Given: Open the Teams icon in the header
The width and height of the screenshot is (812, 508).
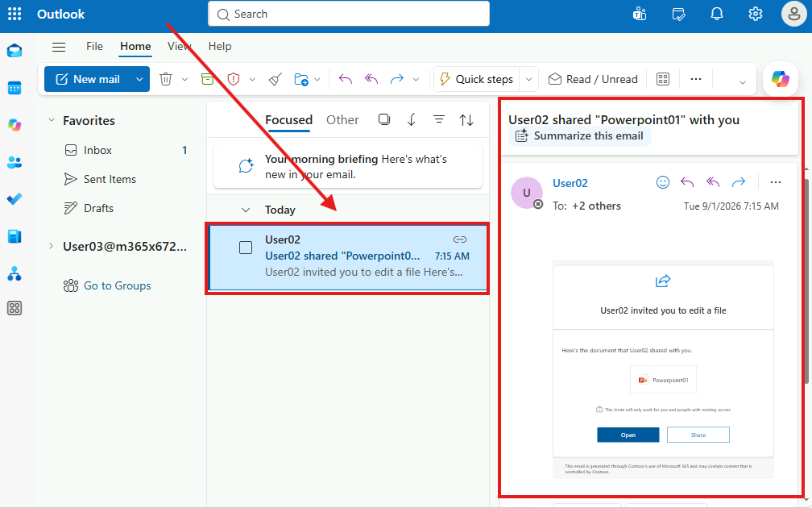Looking at the screenshot, I should pyautogui.click(x=640, y=14).
